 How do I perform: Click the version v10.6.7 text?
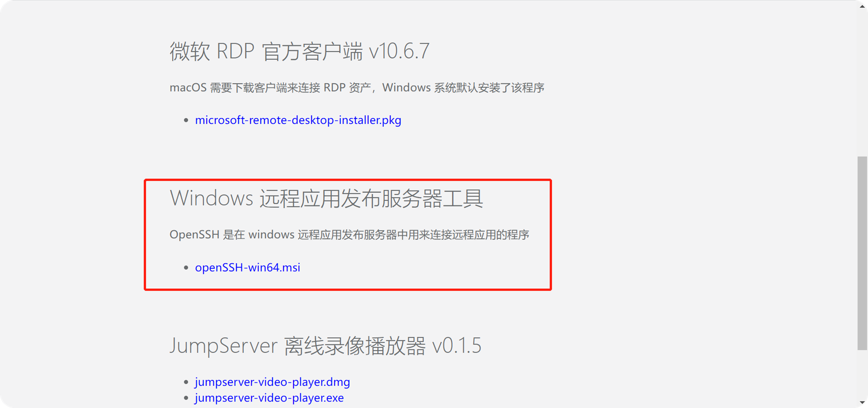(399, 51)
